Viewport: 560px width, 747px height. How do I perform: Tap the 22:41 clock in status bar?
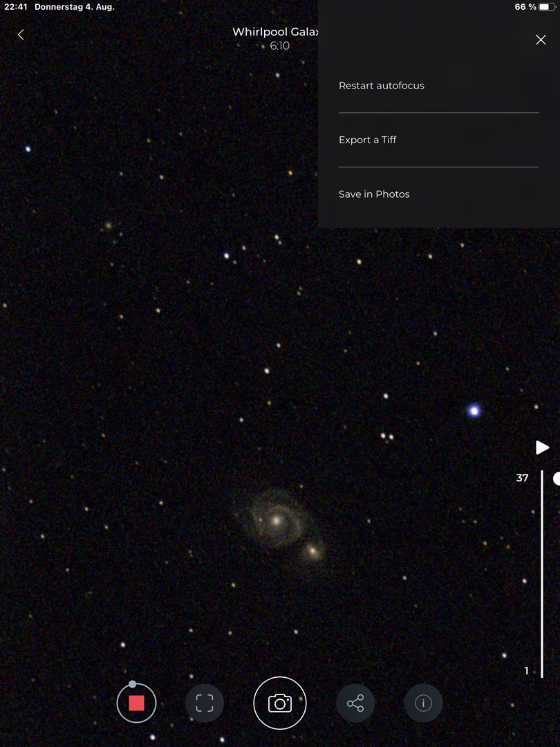tap(16, 7)
